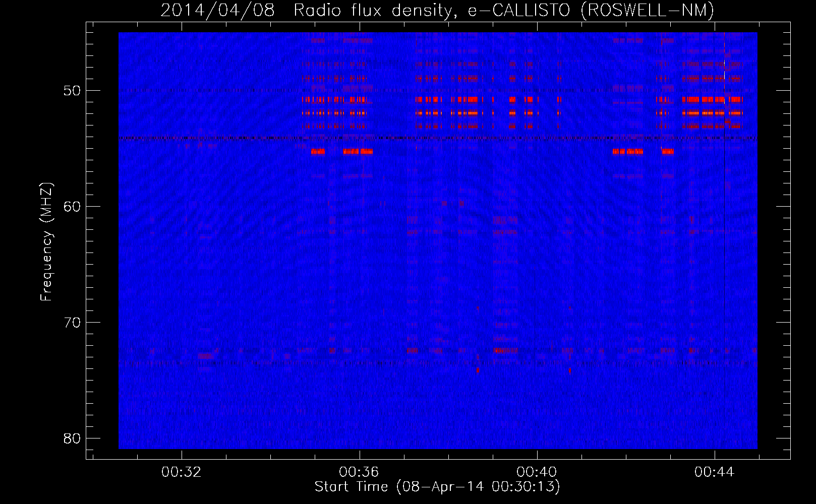Click the '70' frequency tick label

pos(72,323)
